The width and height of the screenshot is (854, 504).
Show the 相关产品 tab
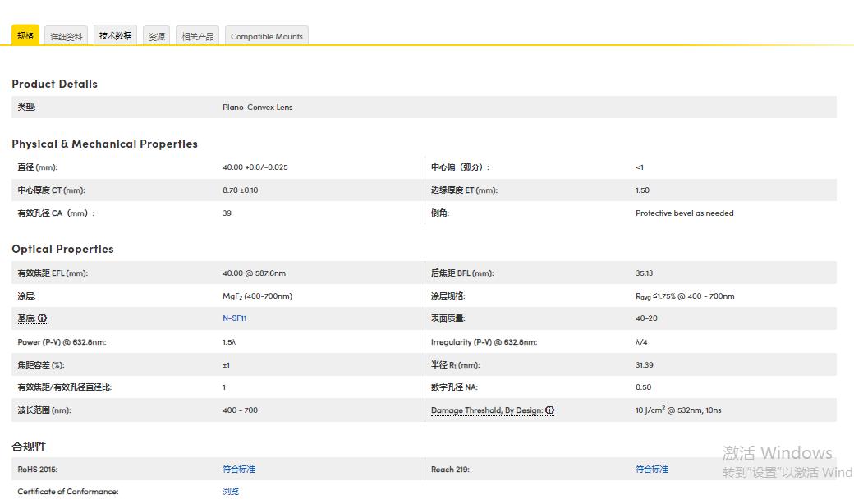[x=197, y=36]
